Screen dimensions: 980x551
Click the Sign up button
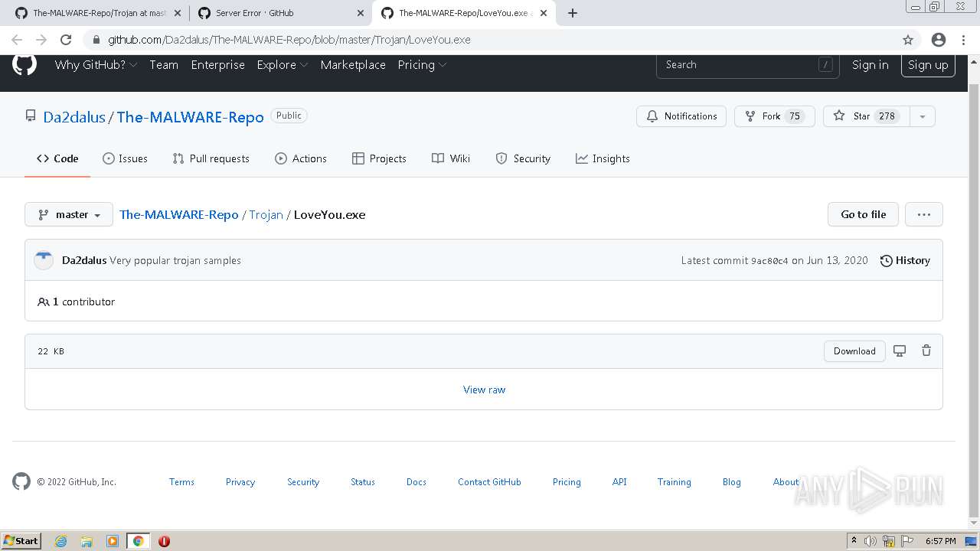pos(928,65)
